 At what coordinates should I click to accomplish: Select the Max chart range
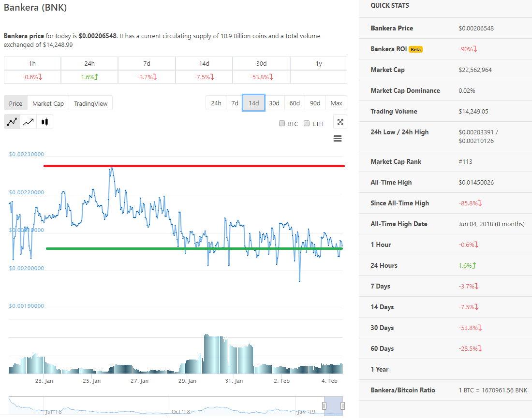click(336, 103)
